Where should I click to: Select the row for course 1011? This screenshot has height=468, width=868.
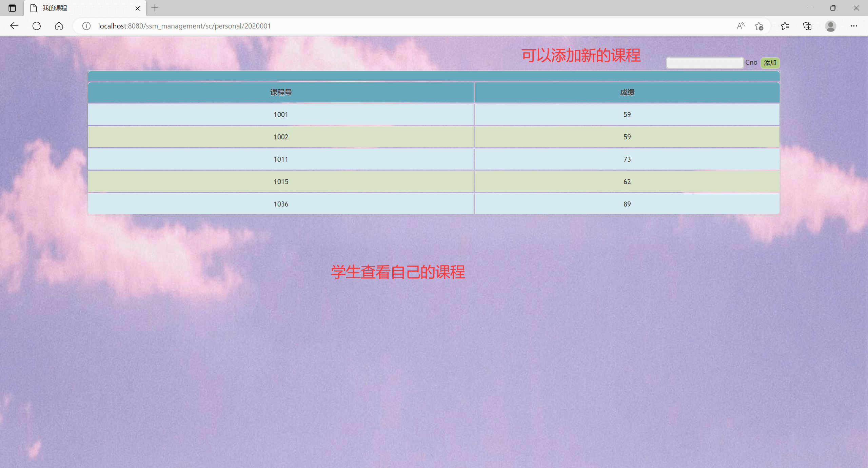pos(280,159)
